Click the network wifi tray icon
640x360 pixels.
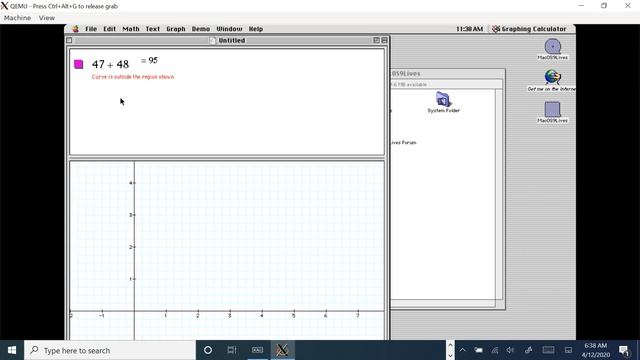(495, 350)
